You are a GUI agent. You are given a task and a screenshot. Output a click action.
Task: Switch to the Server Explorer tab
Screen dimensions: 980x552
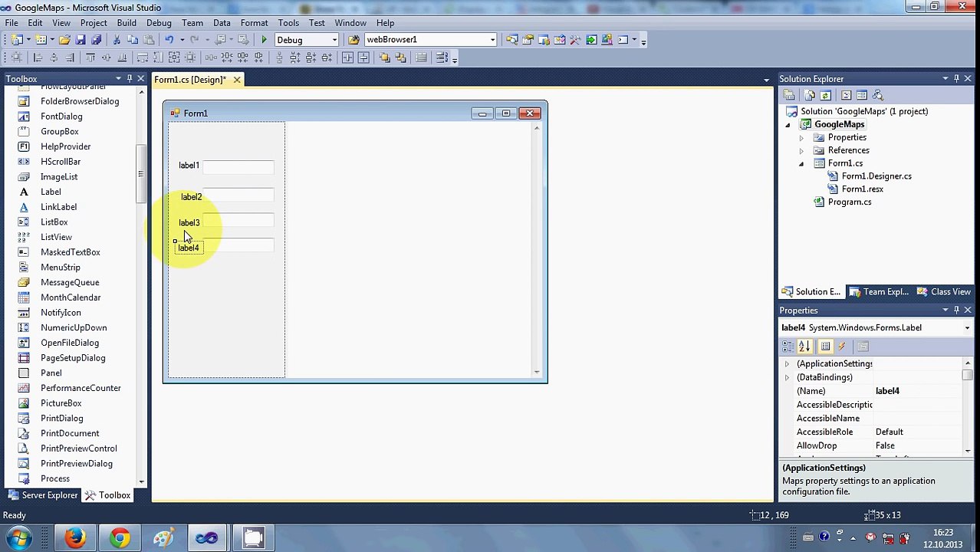point(42,495)
